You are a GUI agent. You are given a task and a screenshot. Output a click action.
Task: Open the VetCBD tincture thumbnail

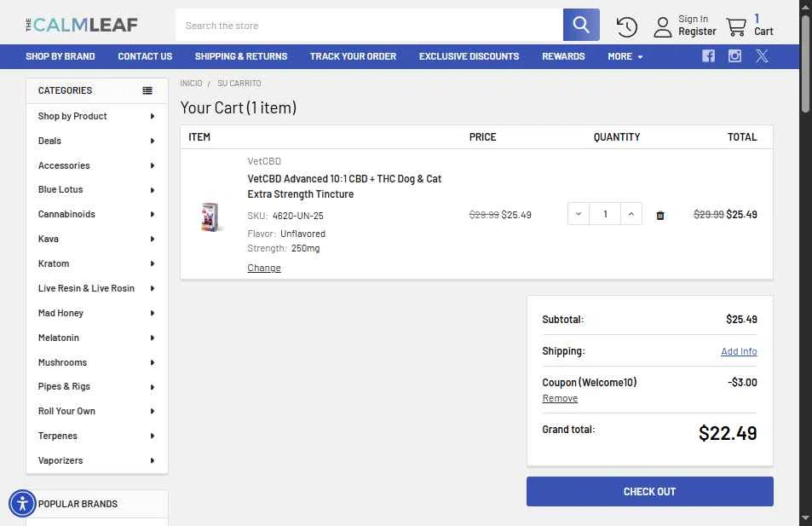click(x=210, y=217)
